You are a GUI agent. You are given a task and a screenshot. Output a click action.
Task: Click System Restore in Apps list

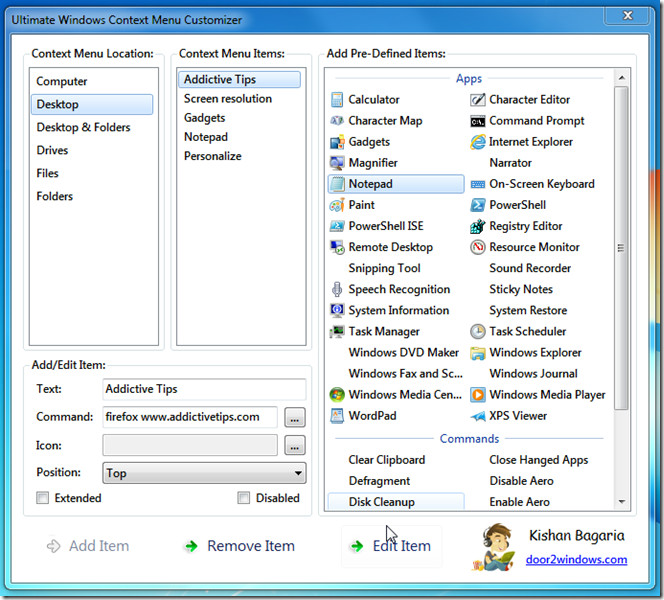click(x=528, y=310)
